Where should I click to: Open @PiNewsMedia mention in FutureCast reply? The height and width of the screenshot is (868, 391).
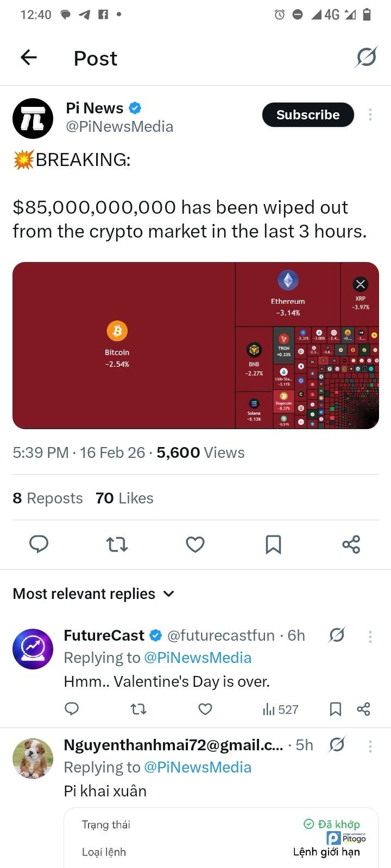197,658
